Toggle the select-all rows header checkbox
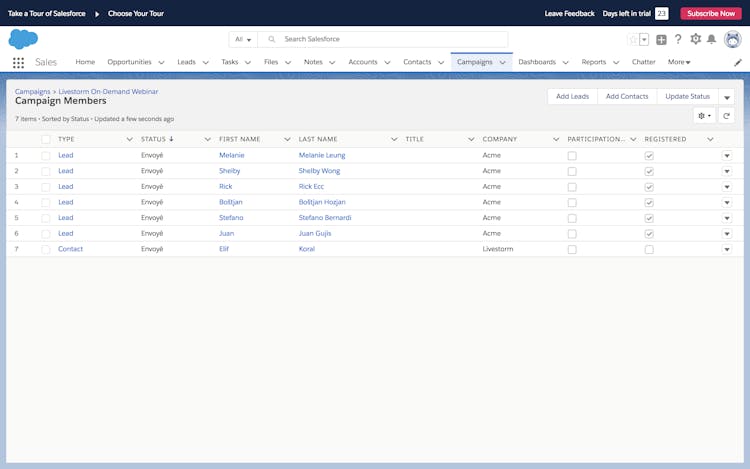 click(x=45, y=139)
